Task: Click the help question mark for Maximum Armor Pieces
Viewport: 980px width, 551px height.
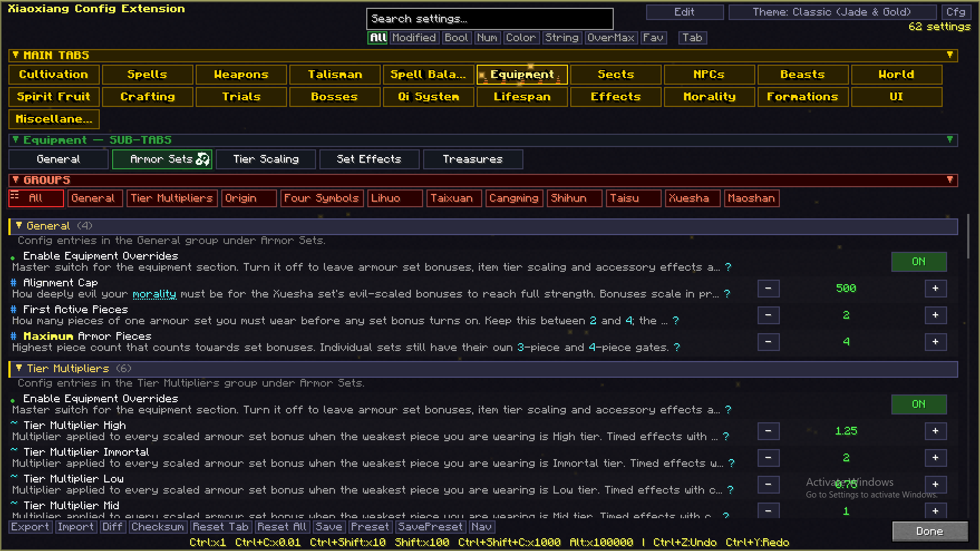Action: pyautogui.click(x=677, y=347)
